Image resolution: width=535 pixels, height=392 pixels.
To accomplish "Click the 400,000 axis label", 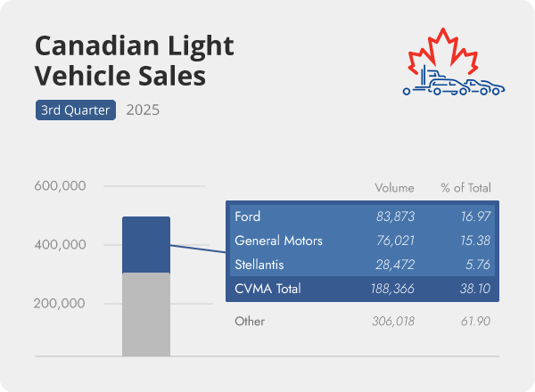I will 60,244.
